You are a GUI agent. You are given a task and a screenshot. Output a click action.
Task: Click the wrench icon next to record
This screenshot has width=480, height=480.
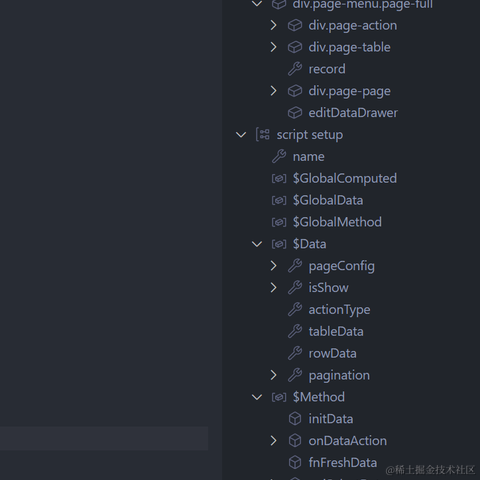(295, 69)
